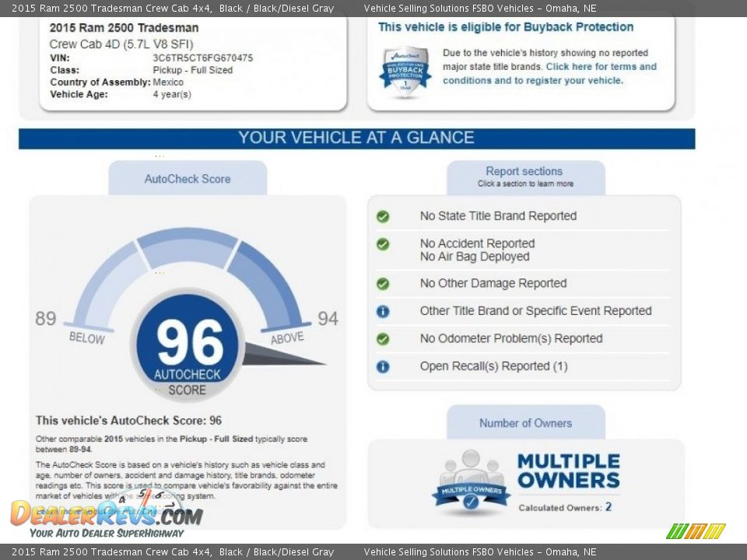Screen dimensions: 747x560
Task: Select the AutoCheck Score tab header
Action: [188, 178]
